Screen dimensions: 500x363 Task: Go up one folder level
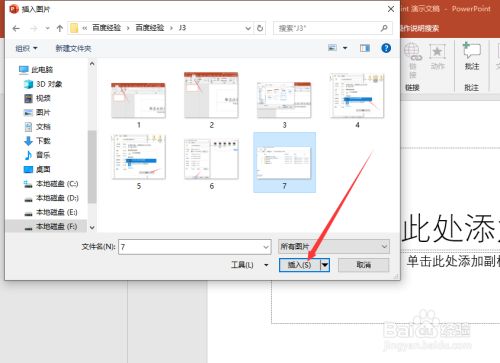point(60,28)
